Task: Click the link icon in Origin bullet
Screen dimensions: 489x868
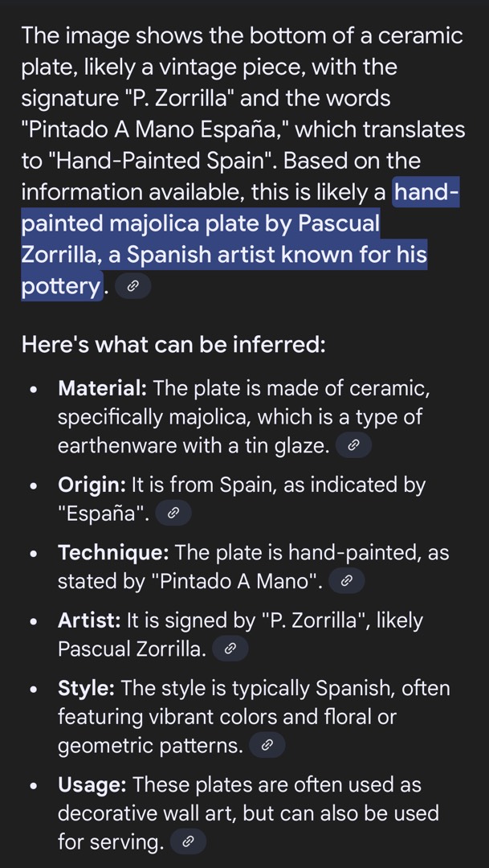Action: tap(173, 513)
